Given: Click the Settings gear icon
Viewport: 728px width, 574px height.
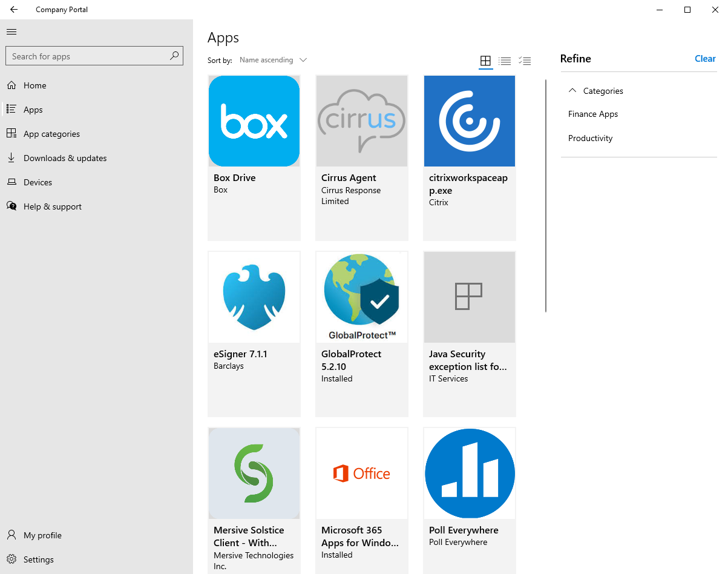Looking at the screenshot, I should (x=11, y=559).
